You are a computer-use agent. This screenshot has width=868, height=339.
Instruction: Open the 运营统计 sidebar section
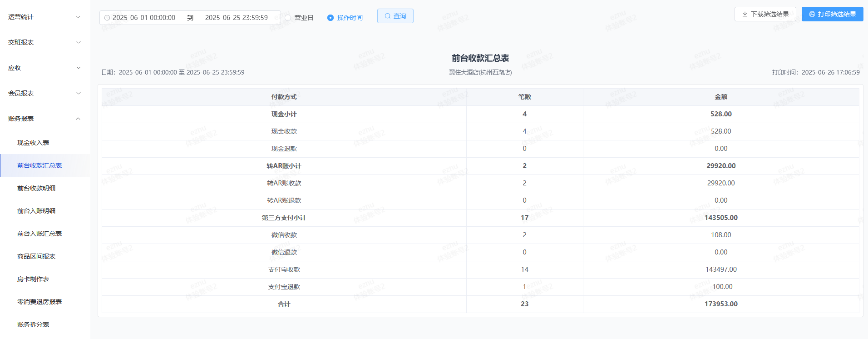44,17
